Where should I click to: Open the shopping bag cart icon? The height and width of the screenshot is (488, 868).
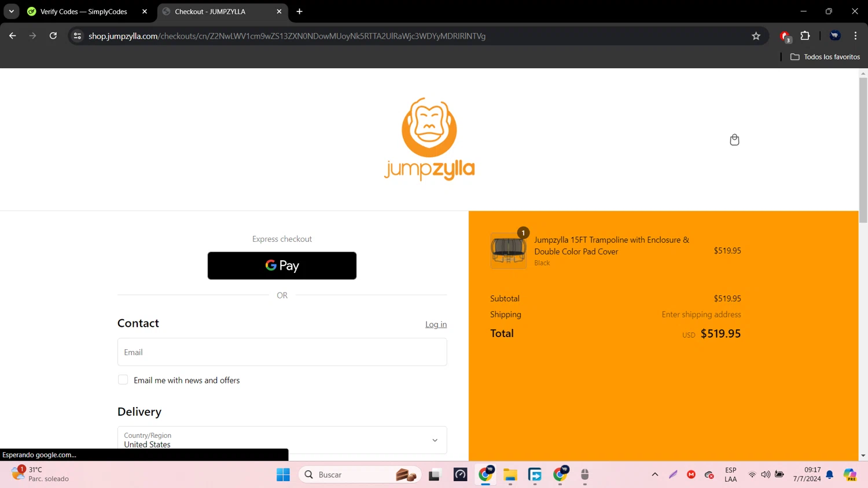coord(734,140)
